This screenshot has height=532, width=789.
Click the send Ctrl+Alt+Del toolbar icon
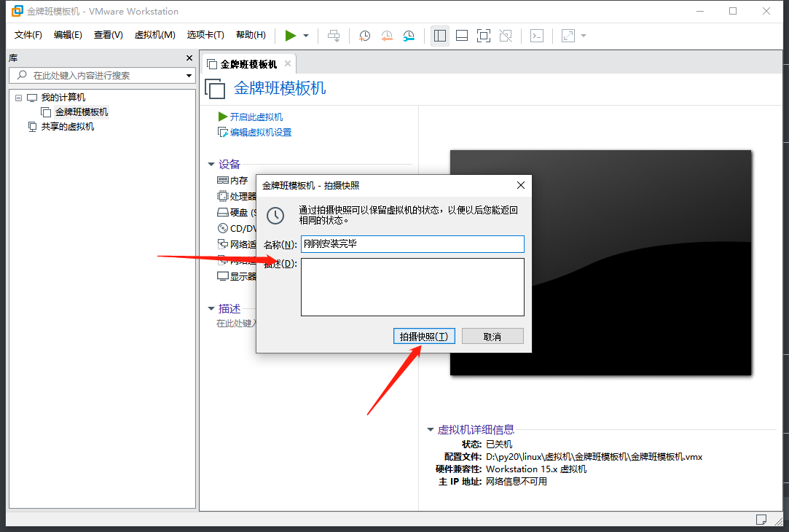tap(334, 36)
